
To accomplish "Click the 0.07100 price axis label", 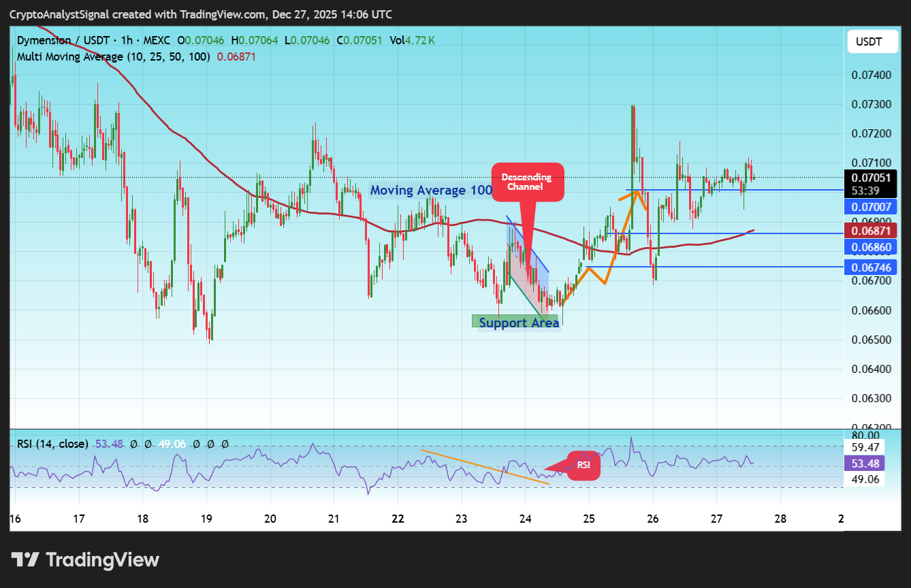I will (870, 163).
